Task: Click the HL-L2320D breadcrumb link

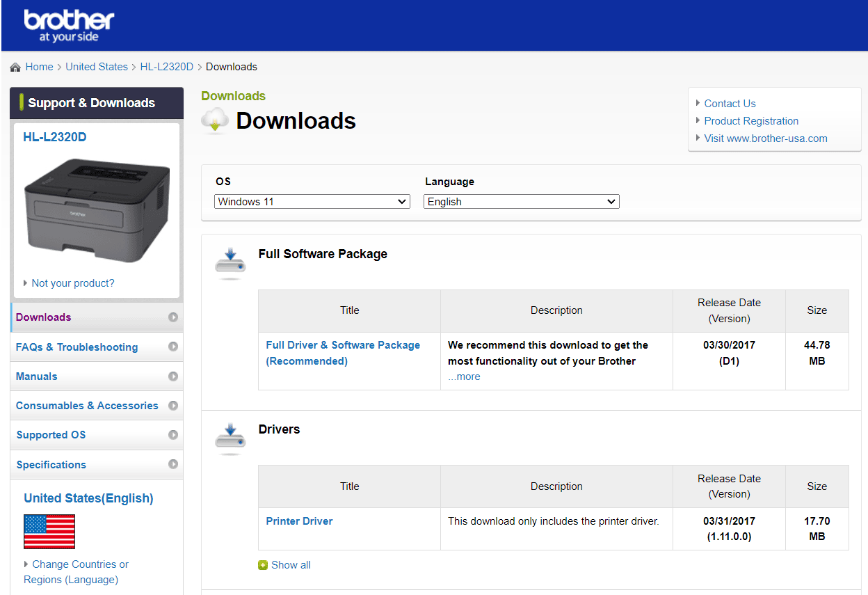Action: pyautogui.click(x=167, y=66)
